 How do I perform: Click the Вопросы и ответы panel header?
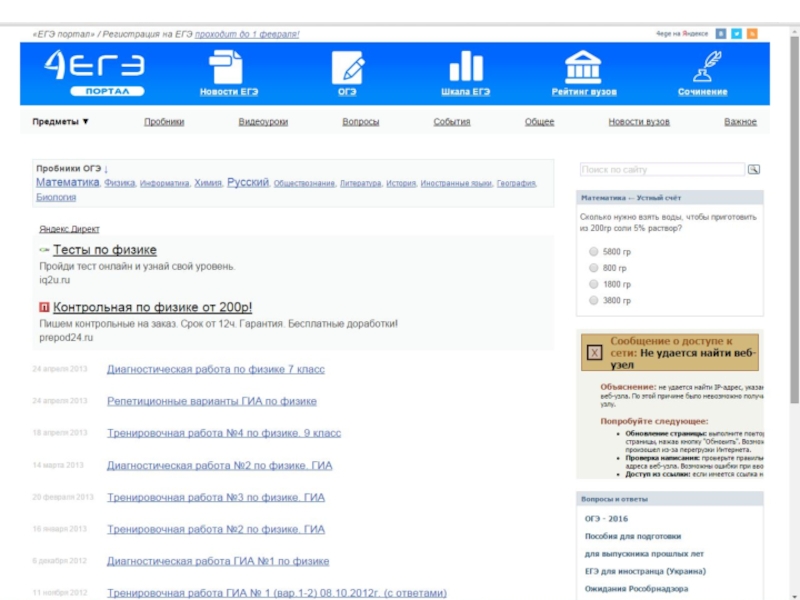click(670, 499)
